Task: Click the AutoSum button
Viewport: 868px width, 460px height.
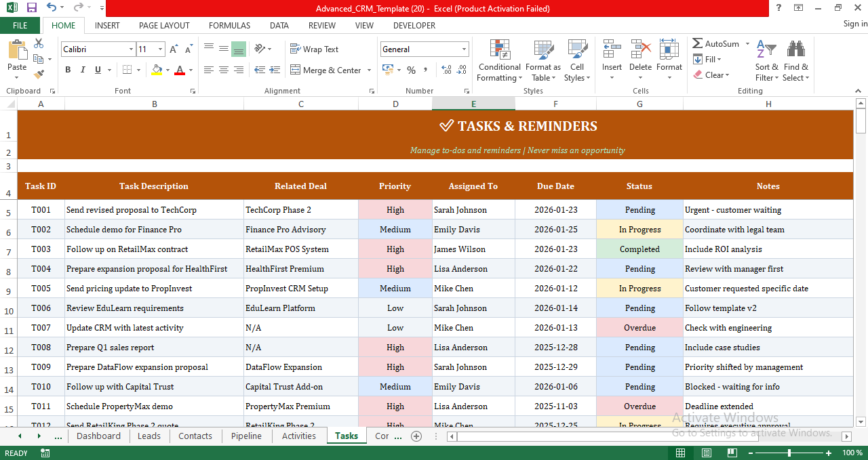Action: pyautogui.click(x=716, y=43)
